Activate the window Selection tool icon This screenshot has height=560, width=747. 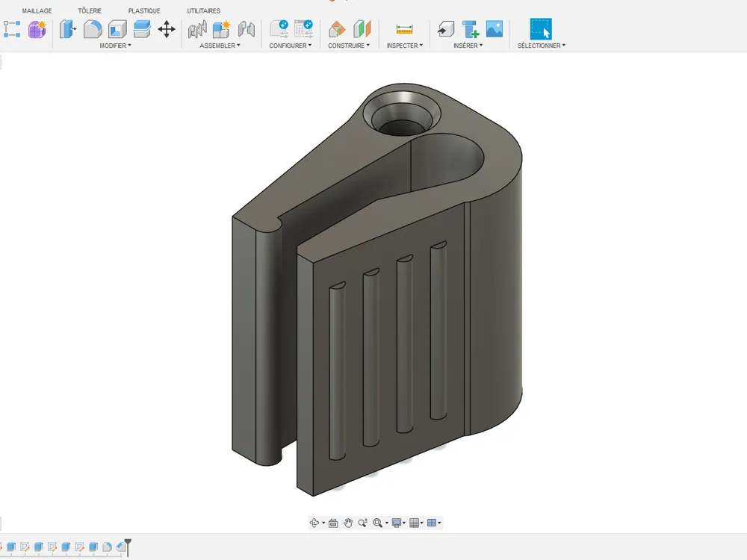click(541, 29)
